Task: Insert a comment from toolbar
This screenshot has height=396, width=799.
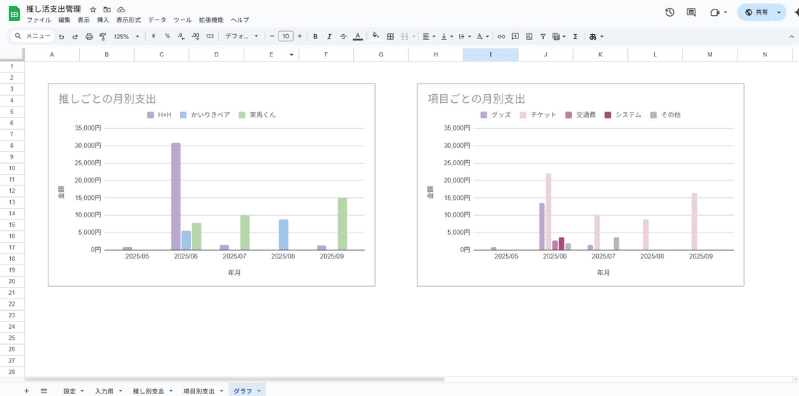Action: pos(515,37)
